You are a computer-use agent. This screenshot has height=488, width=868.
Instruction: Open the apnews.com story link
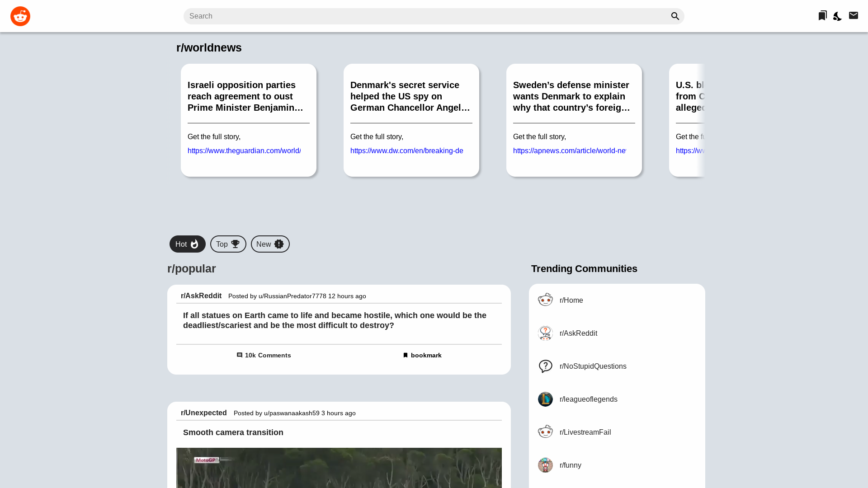point(569,150)
